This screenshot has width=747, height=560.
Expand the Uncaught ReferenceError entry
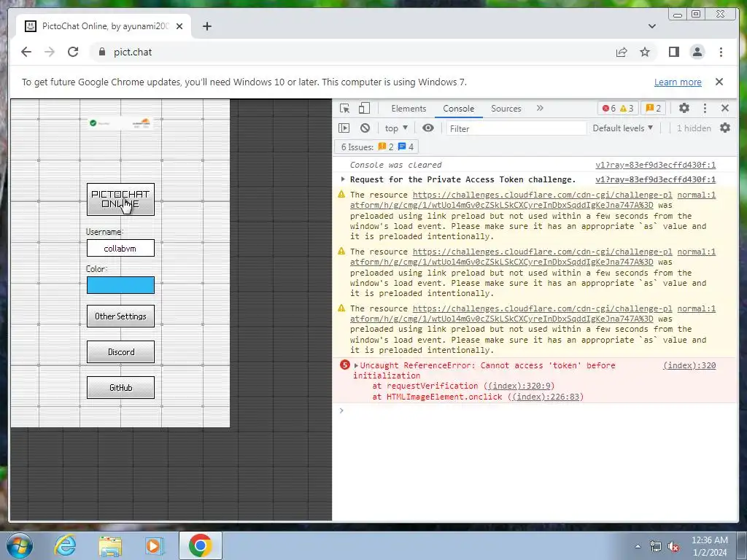[x=356, y=366]
